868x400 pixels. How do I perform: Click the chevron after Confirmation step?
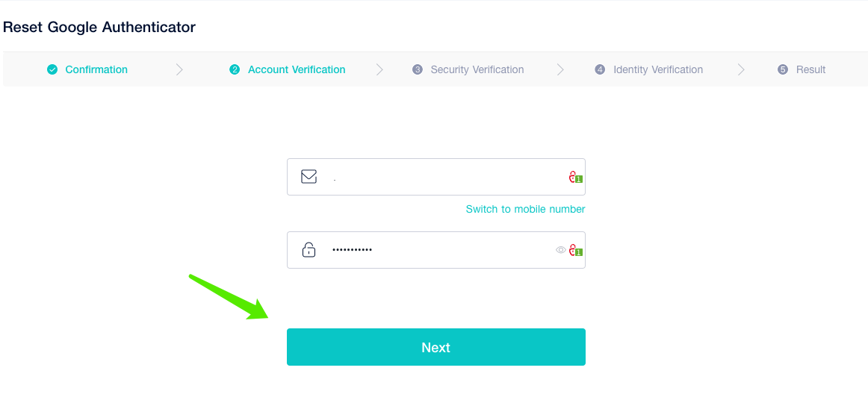pyautogui.click(x=179, y=69)
